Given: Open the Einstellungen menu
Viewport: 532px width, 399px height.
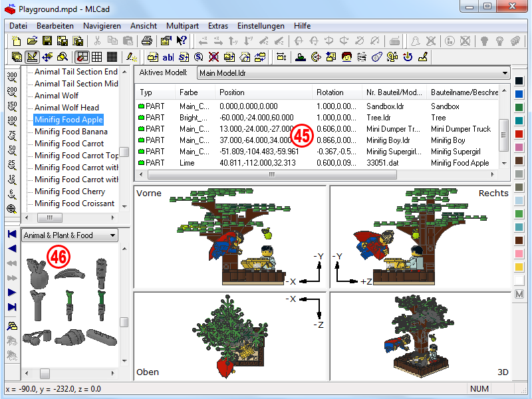Looking at the screenshot, I should pos(261,26).
